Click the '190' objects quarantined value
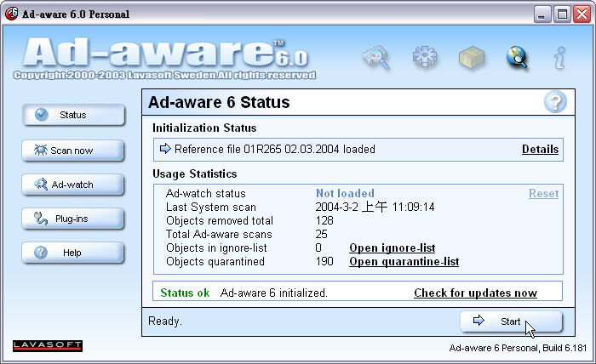This screenshot has width=596, height=364. pyautogui.click(x=324, y=261)
